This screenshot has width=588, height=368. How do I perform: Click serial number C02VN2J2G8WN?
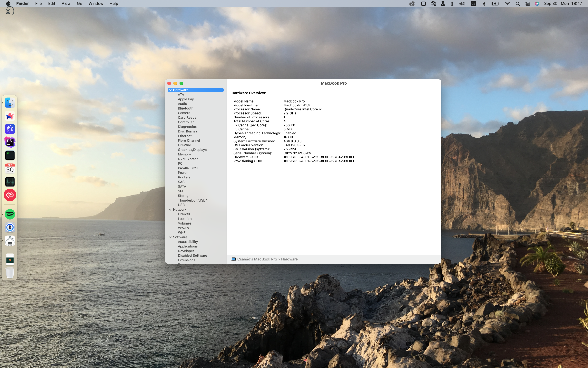point(297,153)
